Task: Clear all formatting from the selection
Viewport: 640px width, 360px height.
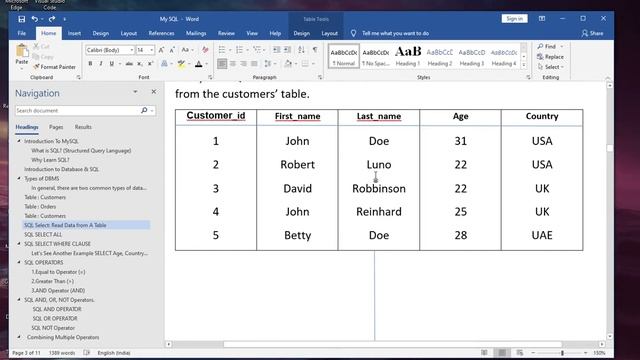Action: pos(205,50)
